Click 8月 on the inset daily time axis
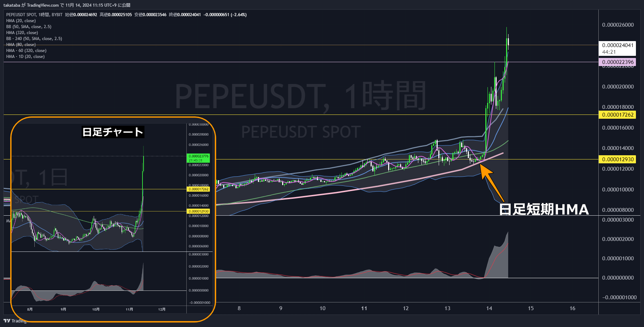644x327 pixels. coord(30,309)
